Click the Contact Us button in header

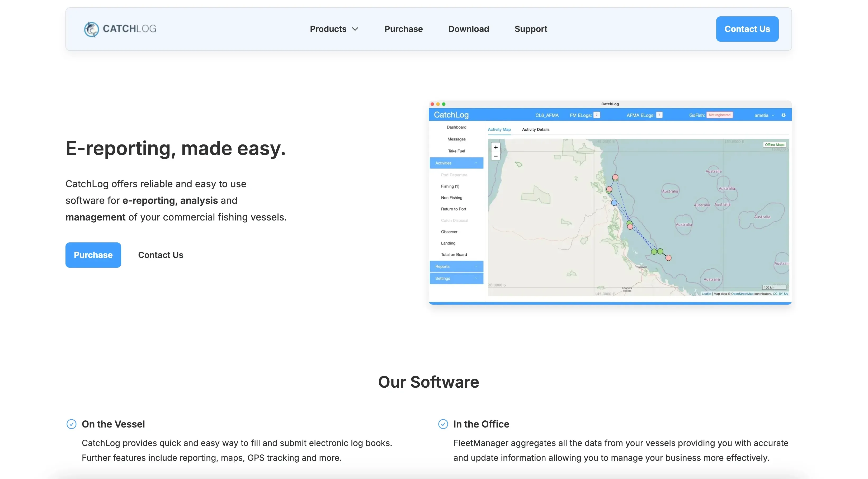[x=747, y=29]
